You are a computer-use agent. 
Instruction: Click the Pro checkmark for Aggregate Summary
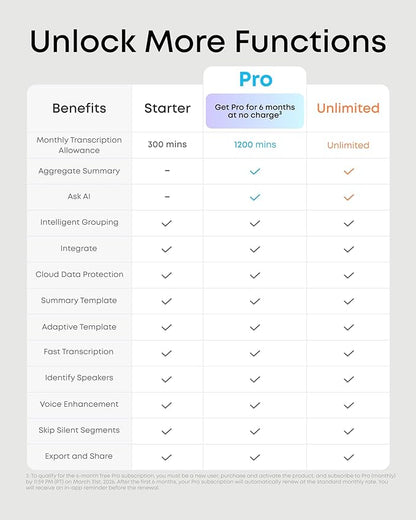[x=255, y=171]
